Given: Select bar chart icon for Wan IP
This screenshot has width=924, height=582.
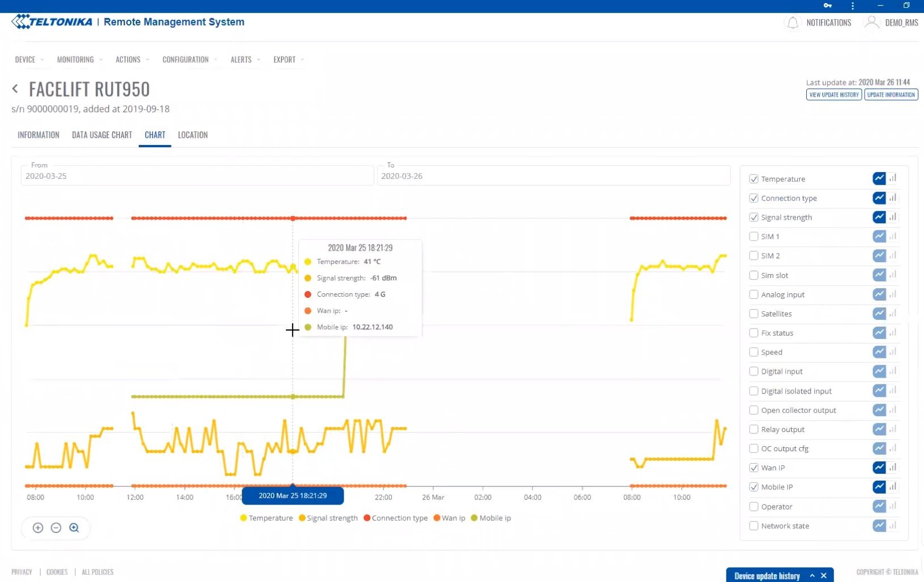Looking at the screenshot, I should click(x=893, y=467).
